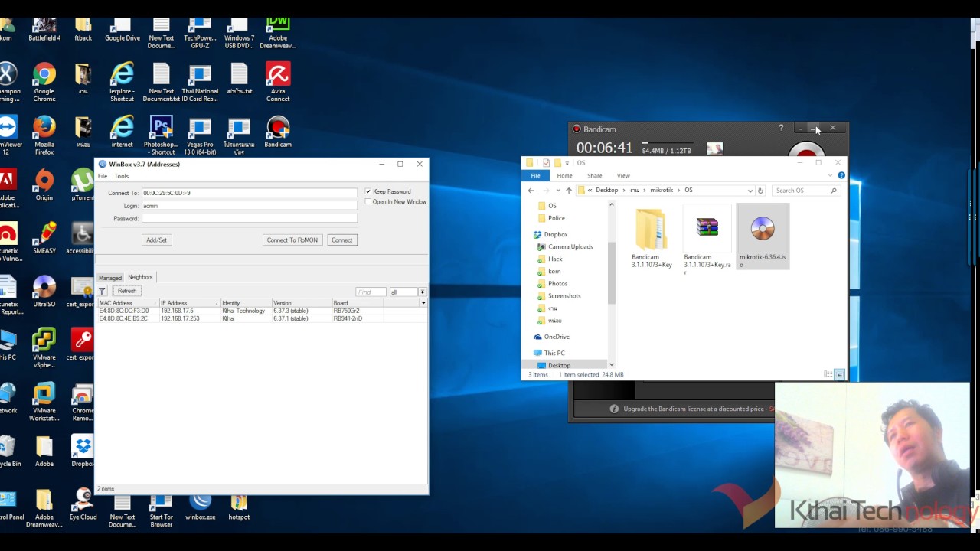Click the Password field in WinBox

(x=249, y=218)
